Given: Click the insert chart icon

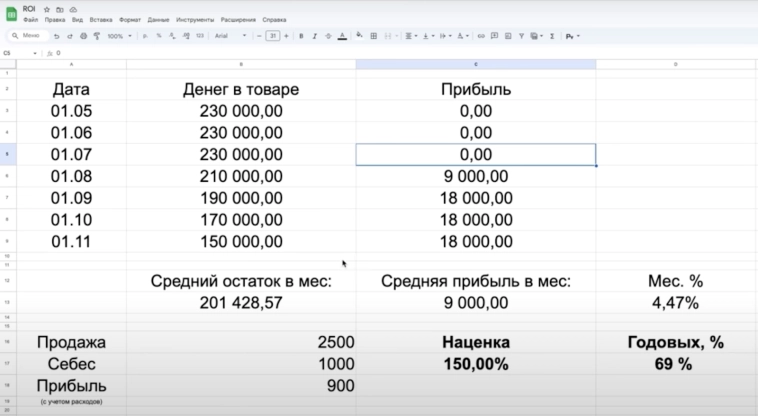Looking at the screenshot, I should pyautogui.click(x=508, y=36).
